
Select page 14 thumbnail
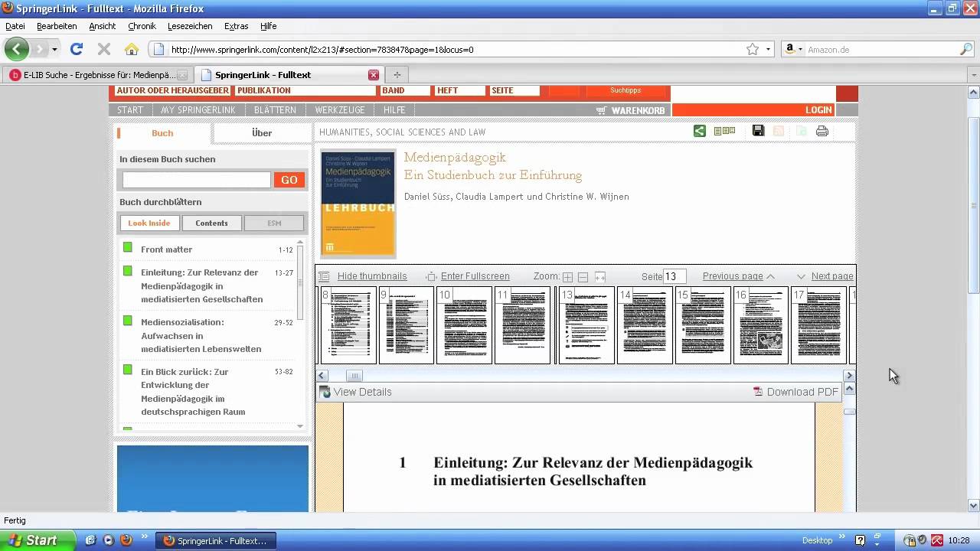tap(645, 325)
